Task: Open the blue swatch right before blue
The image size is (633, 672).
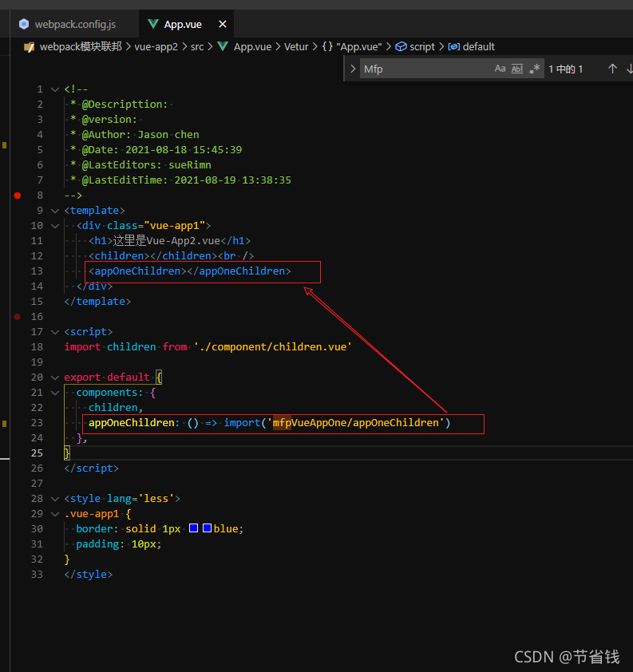Action: tap(207, 528)
